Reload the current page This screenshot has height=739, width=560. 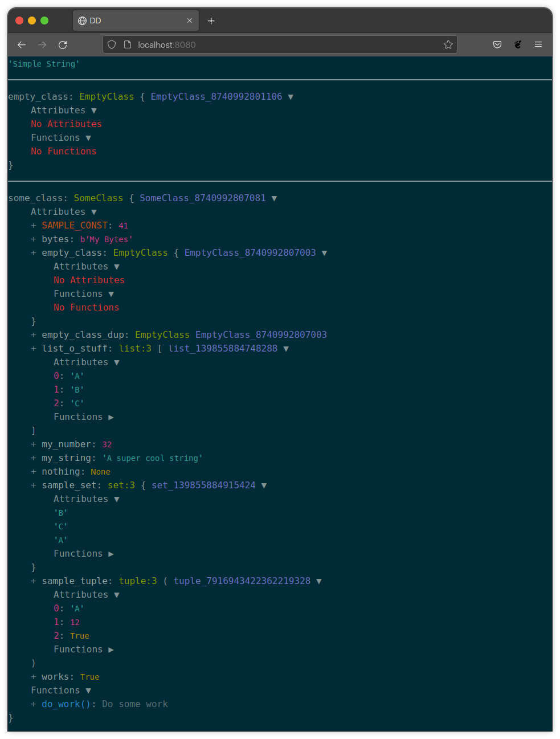click(x=63, y=44)
